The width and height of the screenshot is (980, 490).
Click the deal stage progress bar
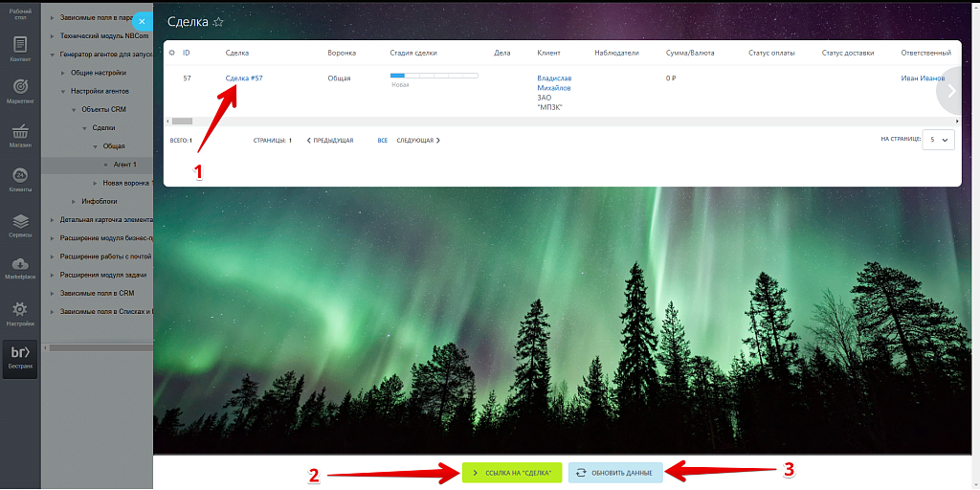click(x=434, y=76)
